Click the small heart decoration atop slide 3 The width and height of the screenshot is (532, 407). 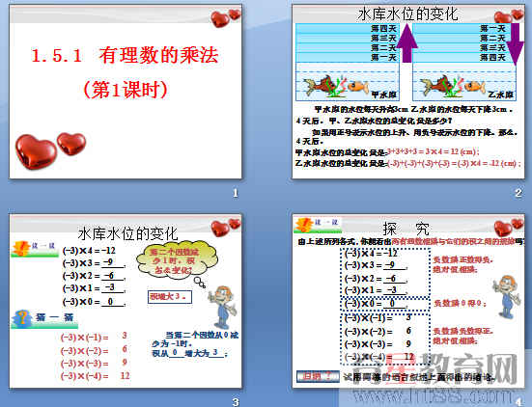(226, 227)
